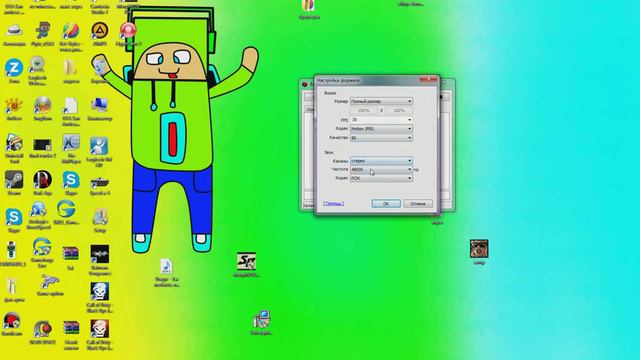The height and width of the screenshot is (360, 640).
Task: Open the Logitech webcam software shortcut
Action: [38, 65]
